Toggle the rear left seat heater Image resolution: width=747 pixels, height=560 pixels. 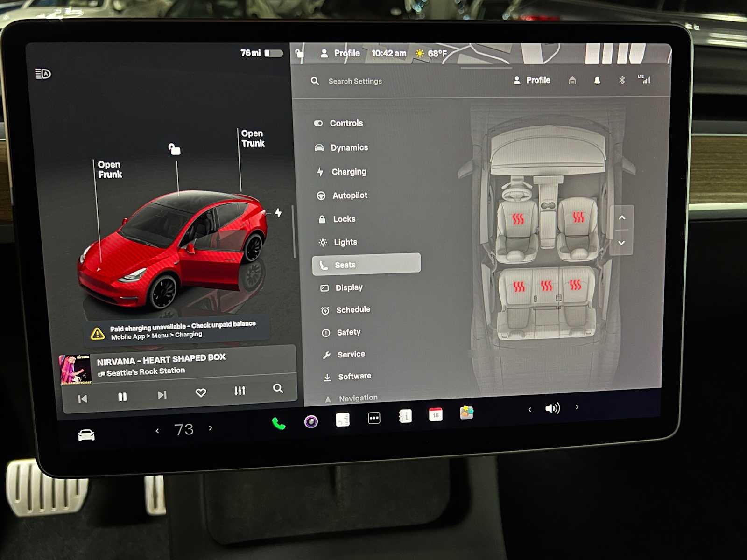point(519,287)
